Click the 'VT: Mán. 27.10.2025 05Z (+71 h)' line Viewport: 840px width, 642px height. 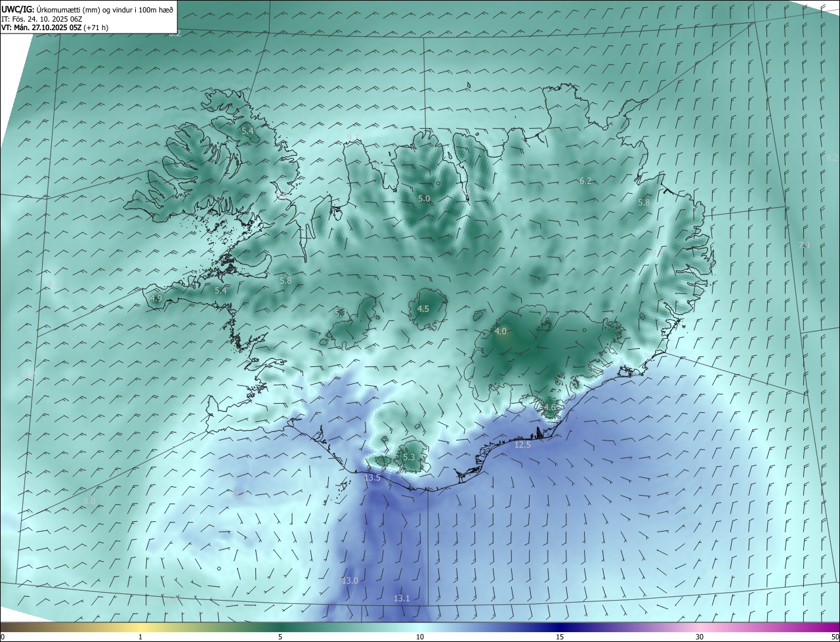(x=55, y=28)
